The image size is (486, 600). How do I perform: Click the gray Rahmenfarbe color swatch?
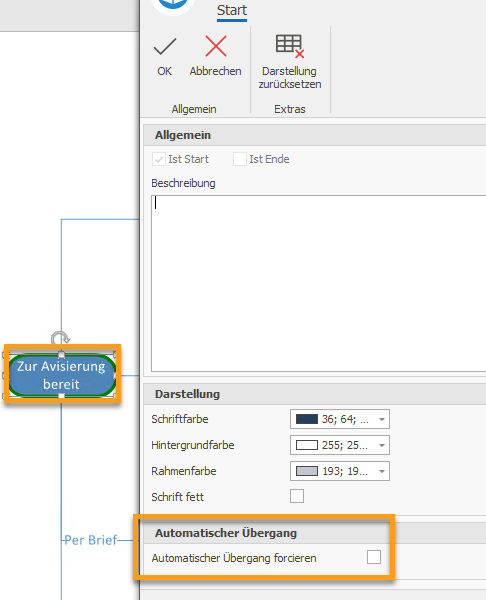point(307,471)
